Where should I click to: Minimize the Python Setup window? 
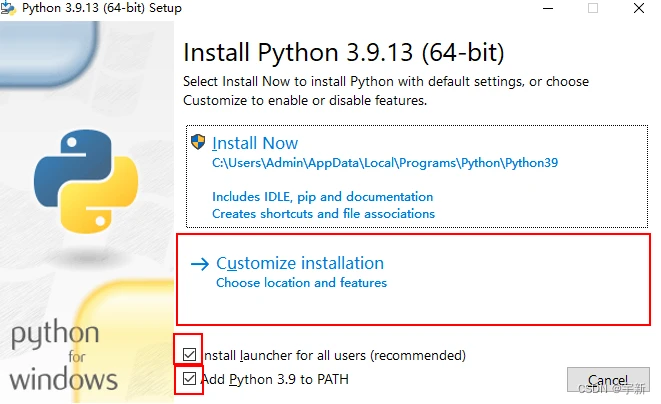(546, 8)
